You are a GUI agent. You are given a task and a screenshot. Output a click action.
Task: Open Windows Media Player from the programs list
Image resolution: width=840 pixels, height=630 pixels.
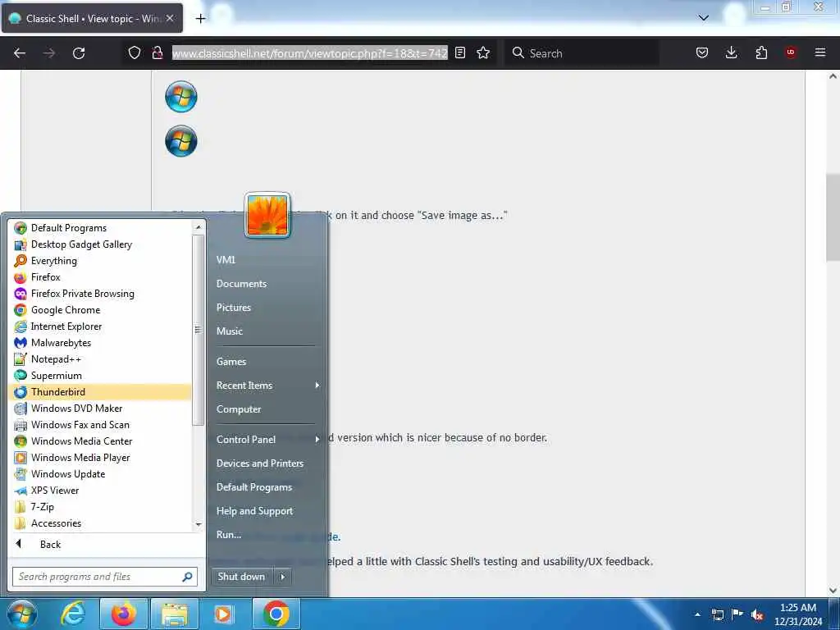[x=100, y=458]
